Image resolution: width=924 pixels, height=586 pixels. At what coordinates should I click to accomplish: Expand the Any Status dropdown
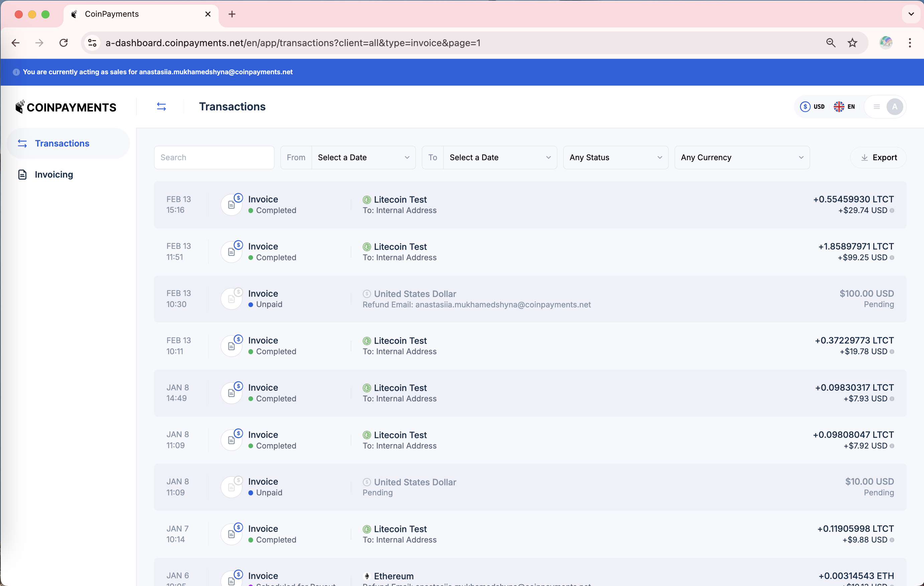(615, 158)
